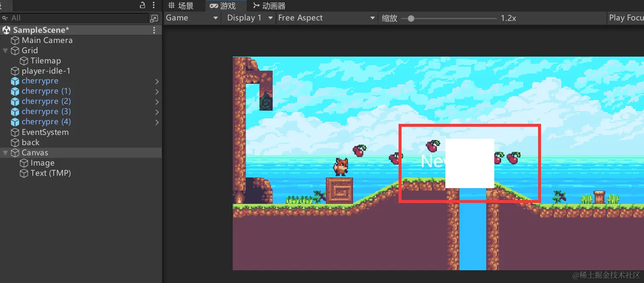Screen dimensions: 644x283
Task: Click the EventSystem object's icon
Action: 15,132
